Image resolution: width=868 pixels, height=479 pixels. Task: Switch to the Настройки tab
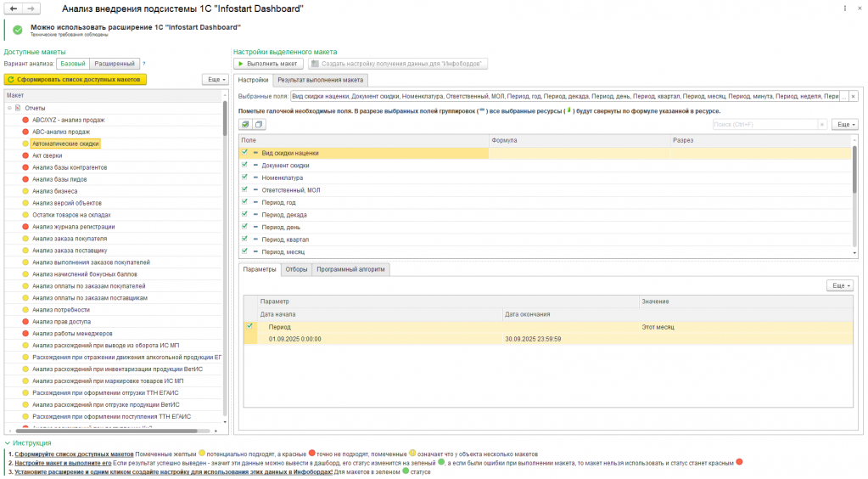pos(253,80)
